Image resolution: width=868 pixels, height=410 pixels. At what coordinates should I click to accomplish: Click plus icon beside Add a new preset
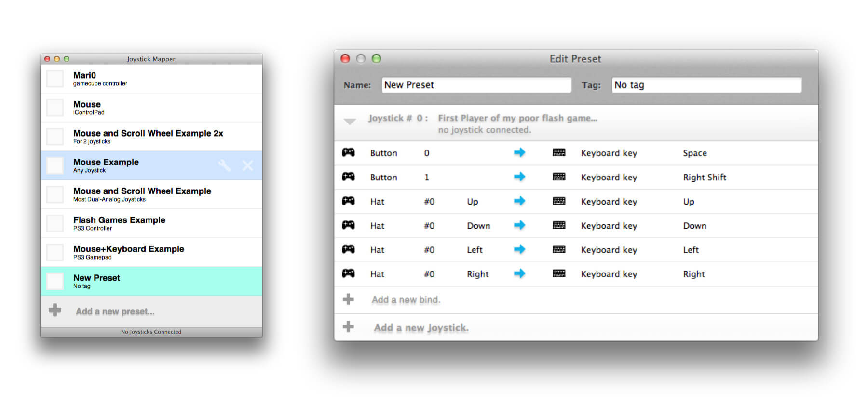coord(55,310)
